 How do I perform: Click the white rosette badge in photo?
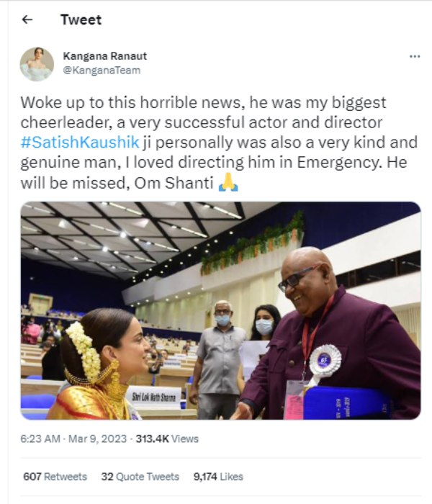(x=325, y=358)
